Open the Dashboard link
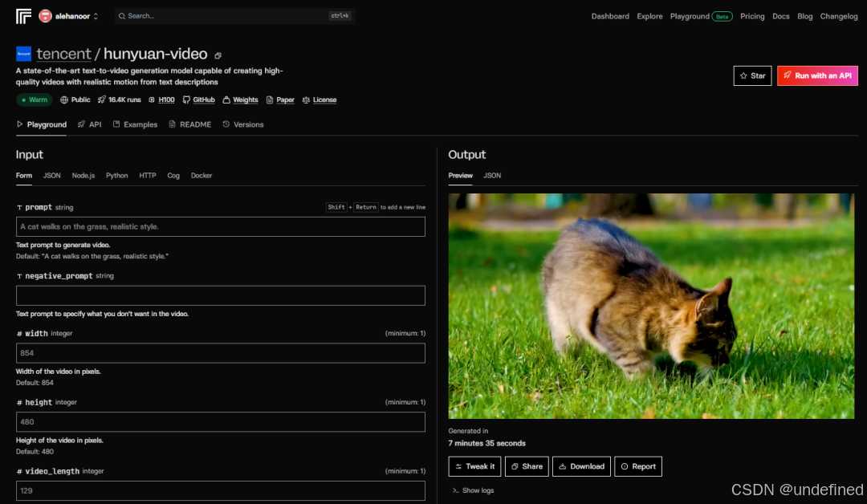The height and width of the screenshot is (504, 867). (x=610, y=16)
